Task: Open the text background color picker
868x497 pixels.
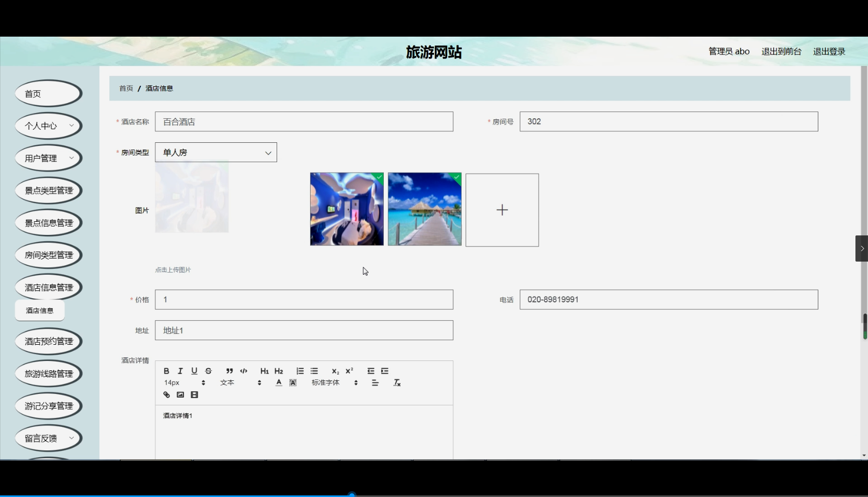Action: [293, 383]
